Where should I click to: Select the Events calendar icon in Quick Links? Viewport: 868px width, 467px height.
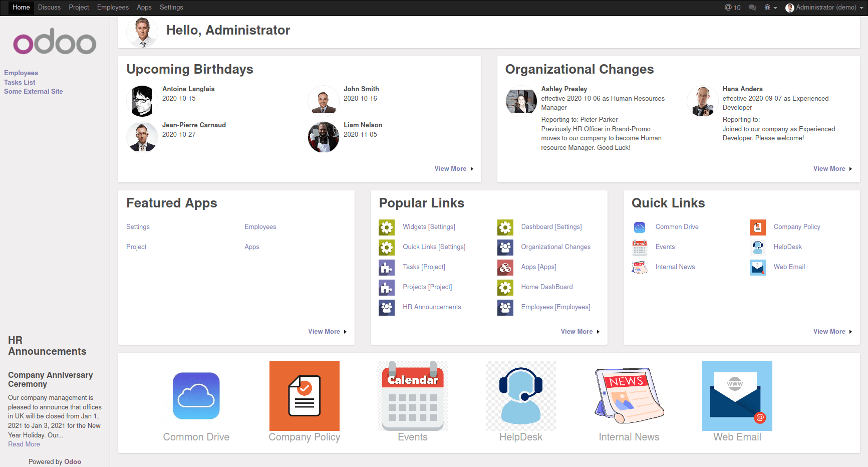click(639, 247)
